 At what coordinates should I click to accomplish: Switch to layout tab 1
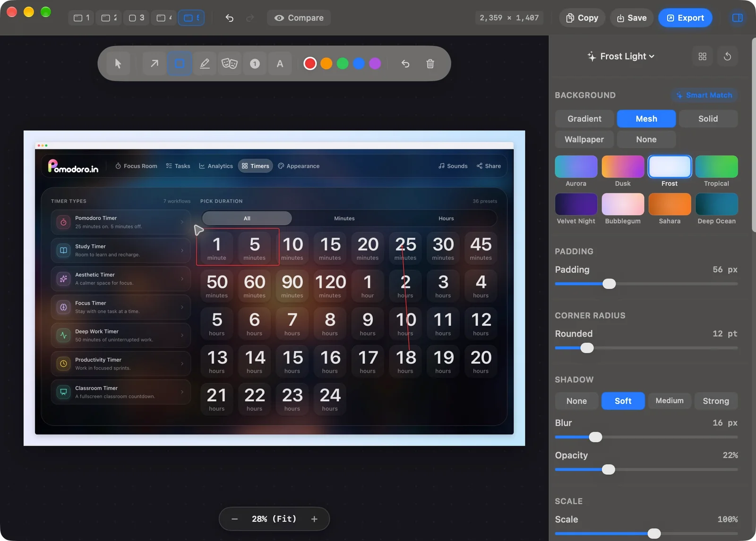[x=81, y=18]
